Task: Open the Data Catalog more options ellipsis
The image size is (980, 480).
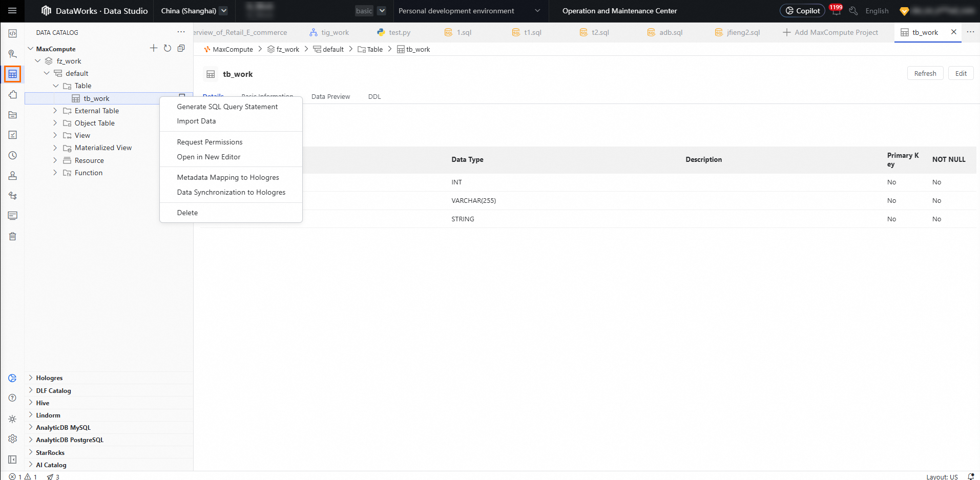Action: (x=181, y=32)
